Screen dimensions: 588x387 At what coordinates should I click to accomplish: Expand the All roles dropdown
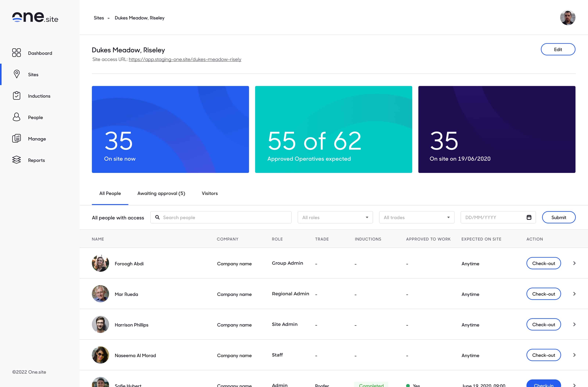pos(335,217)
